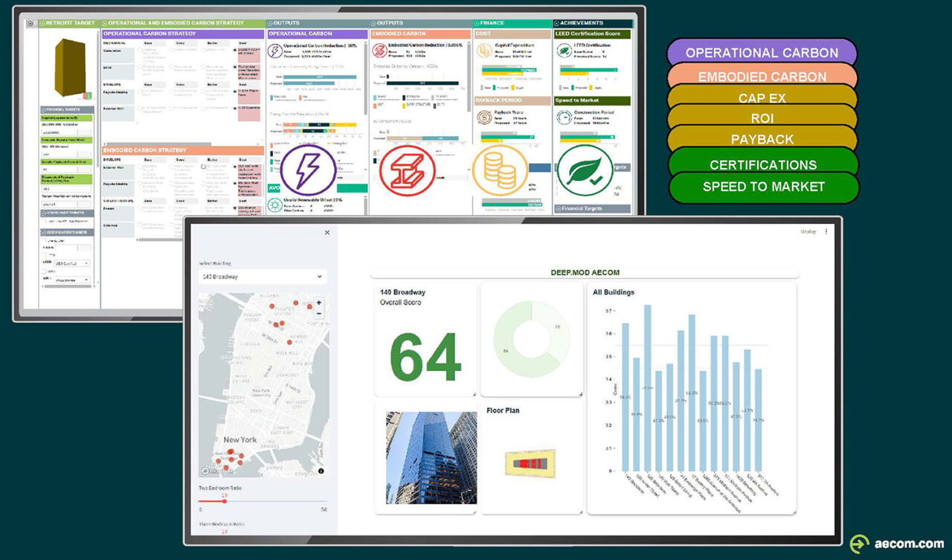Viewport: 952px width, 560px height.
Task: Click the Construction Period gauge icon
Action: [x=563, y=117]
